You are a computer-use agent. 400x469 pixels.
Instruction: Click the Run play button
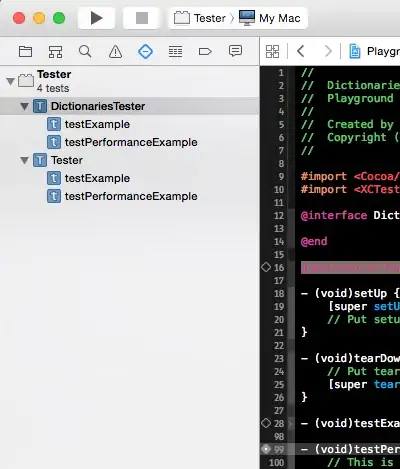[96, 18]
